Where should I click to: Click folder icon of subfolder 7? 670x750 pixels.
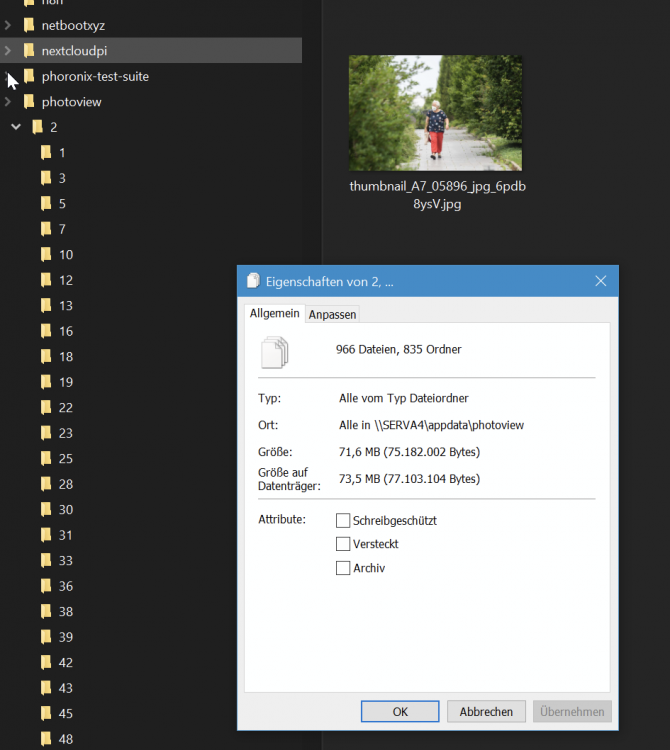click(x=46, y=229)
